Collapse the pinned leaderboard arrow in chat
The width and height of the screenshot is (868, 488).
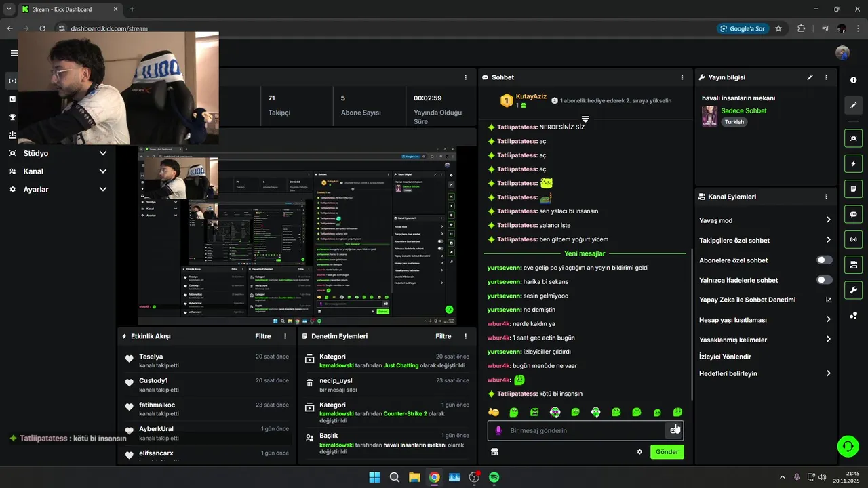pyautogui.click(x=585, y=119)
